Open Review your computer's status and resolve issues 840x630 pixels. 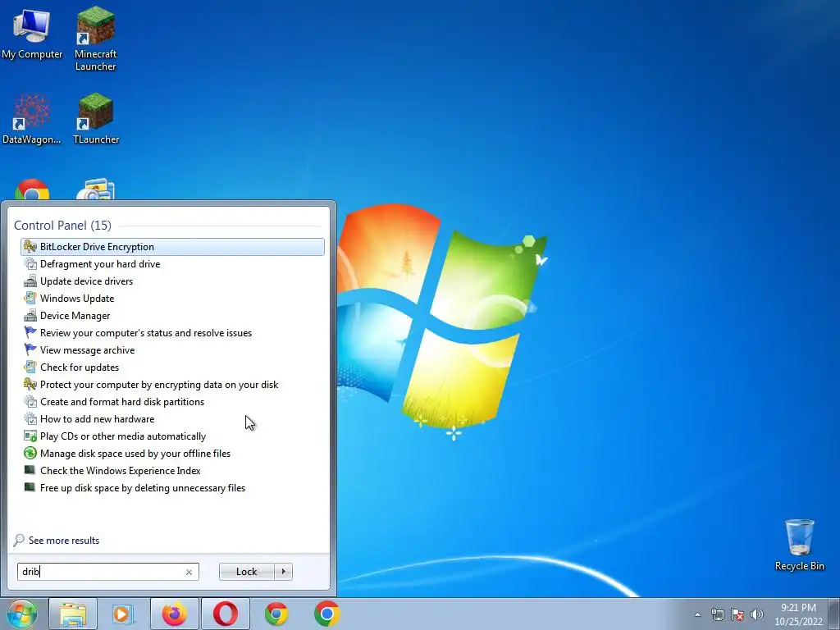(x=172, y=333)
